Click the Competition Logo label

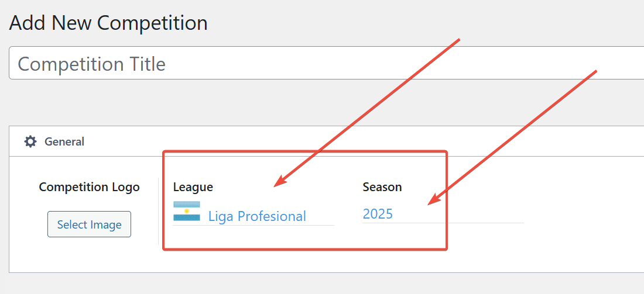[x=89, y=188]
